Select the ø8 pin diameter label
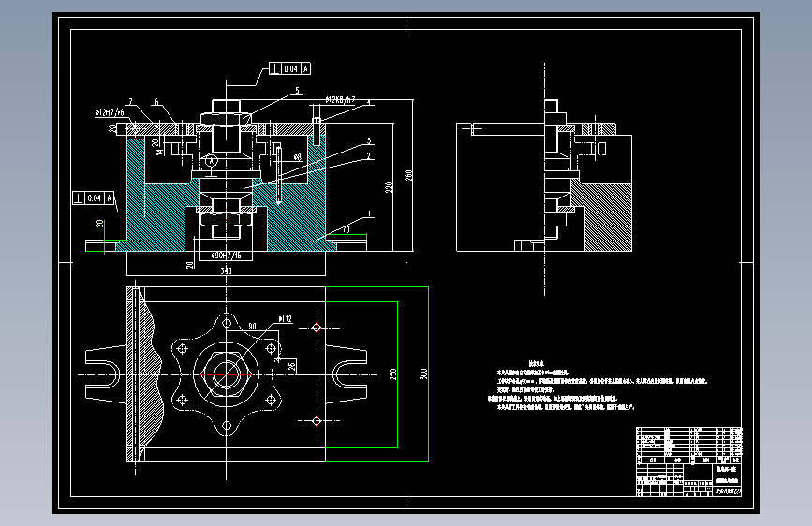812x526 pixels. point(297,157)
